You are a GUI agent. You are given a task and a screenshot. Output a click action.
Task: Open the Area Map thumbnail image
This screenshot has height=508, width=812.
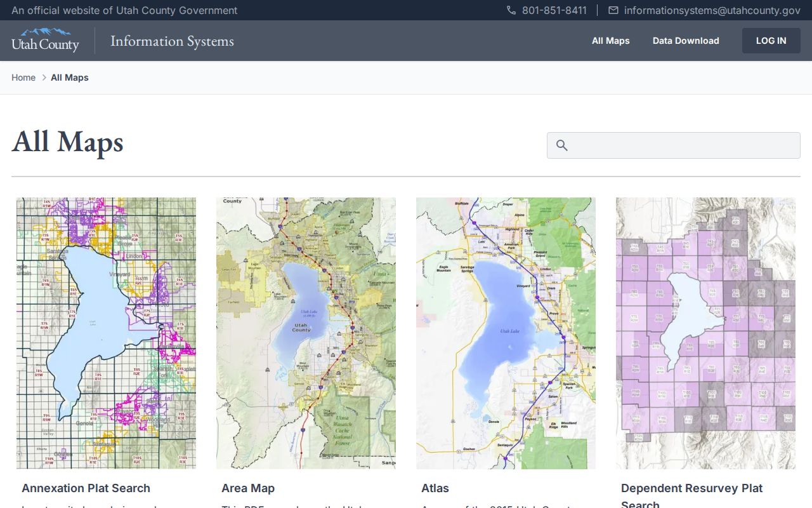coord(306,333)
